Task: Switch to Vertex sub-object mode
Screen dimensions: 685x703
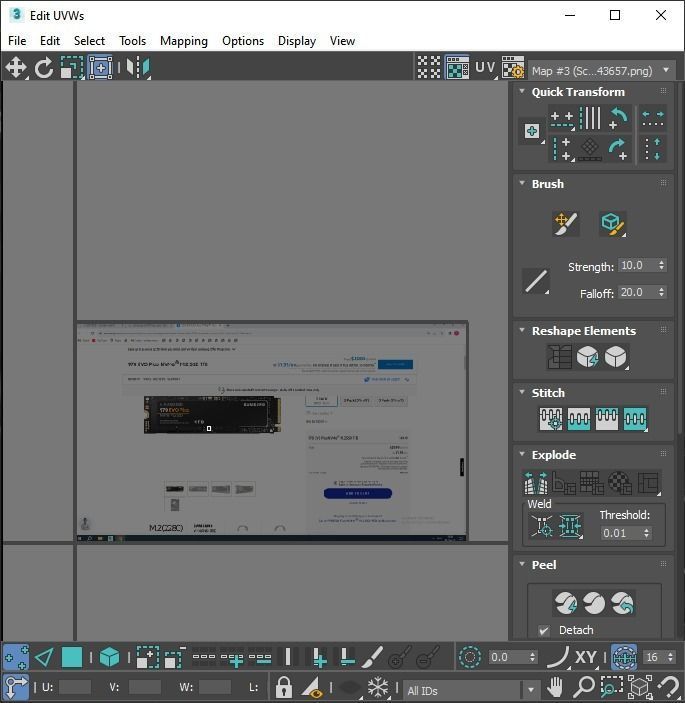Action: (x=16, y=657)
